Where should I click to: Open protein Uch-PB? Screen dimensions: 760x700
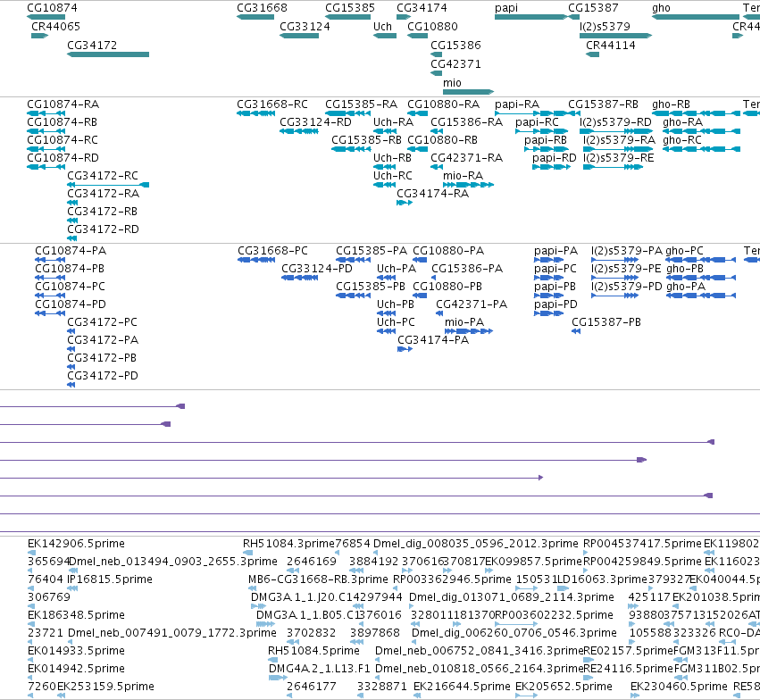click(x=396, y=304)
